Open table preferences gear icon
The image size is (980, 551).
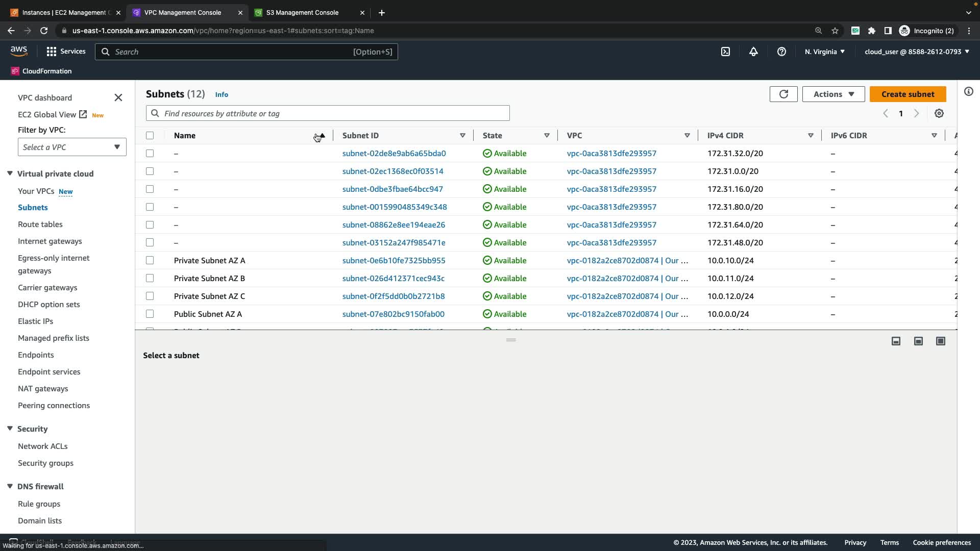939,113
